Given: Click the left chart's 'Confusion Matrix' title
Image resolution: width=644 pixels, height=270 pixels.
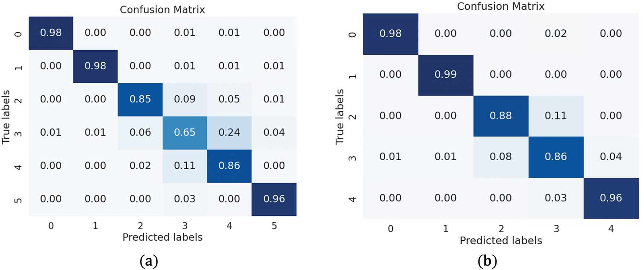Looking at the screenshot, I should [x=162, y=10].
